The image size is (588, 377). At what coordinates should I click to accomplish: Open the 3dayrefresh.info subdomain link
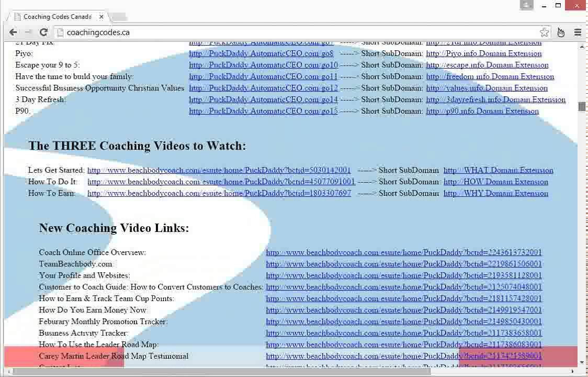[x=496, y=99]
